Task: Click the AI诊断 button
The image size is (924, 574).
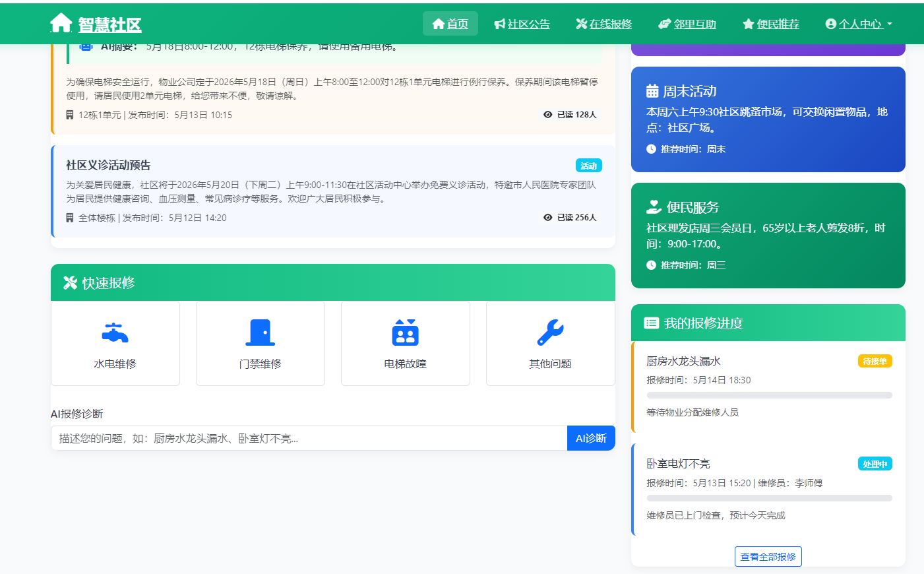Action: [591, 437]
